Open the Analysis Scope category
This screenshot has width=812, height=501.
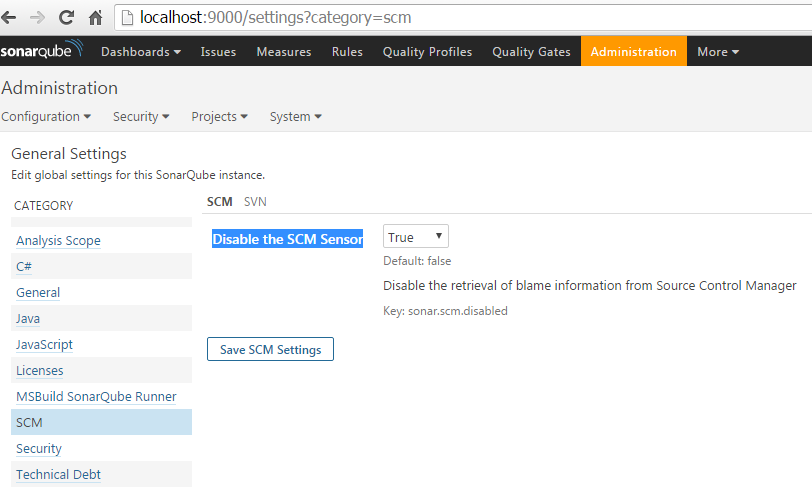(59, 240)
